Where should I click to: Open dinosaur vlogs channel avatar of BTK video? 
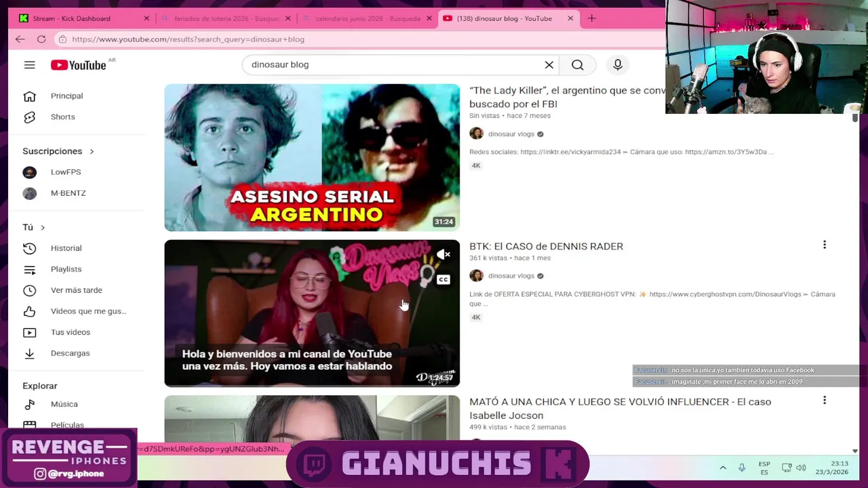(x=476, y=275)
